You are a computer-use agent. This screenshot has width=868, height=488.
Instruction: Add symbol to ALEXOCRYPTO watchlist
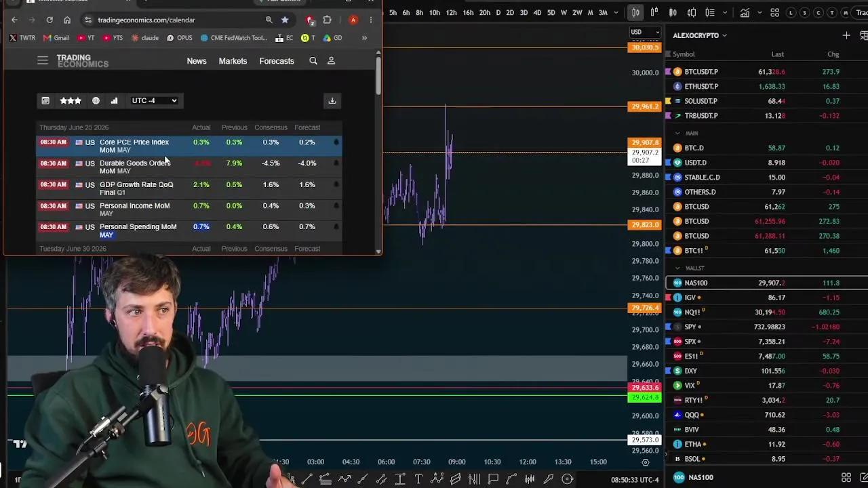[846, 35]
